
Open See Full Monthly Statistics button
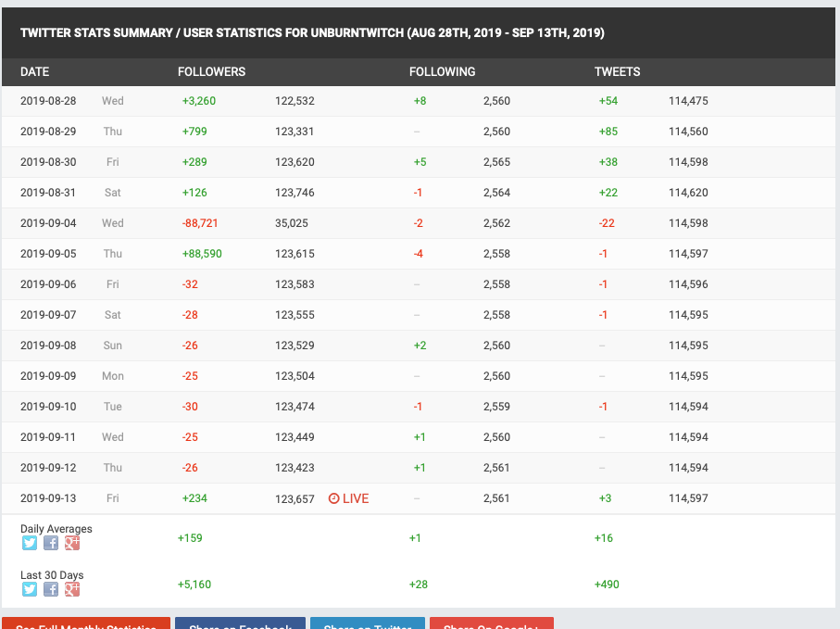[86, 623]
